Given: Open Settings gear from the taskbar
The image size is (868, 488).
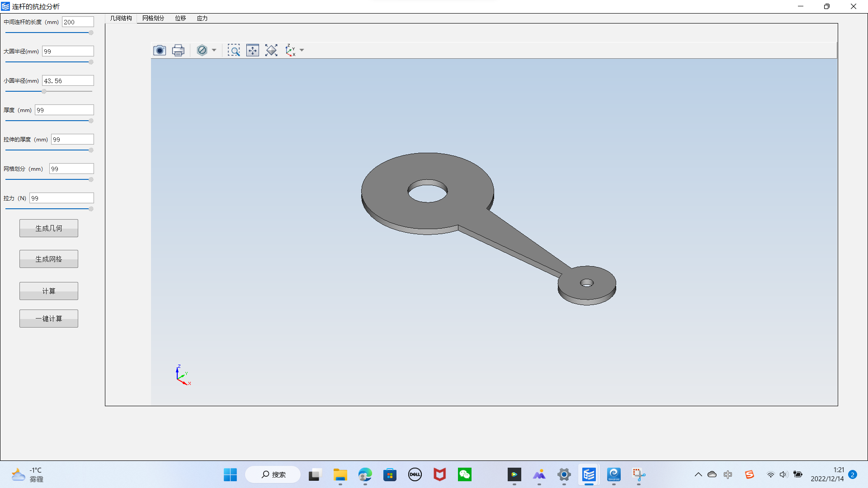Looking at the screenshot, I should pyautogui.click(x=564, y=474).
